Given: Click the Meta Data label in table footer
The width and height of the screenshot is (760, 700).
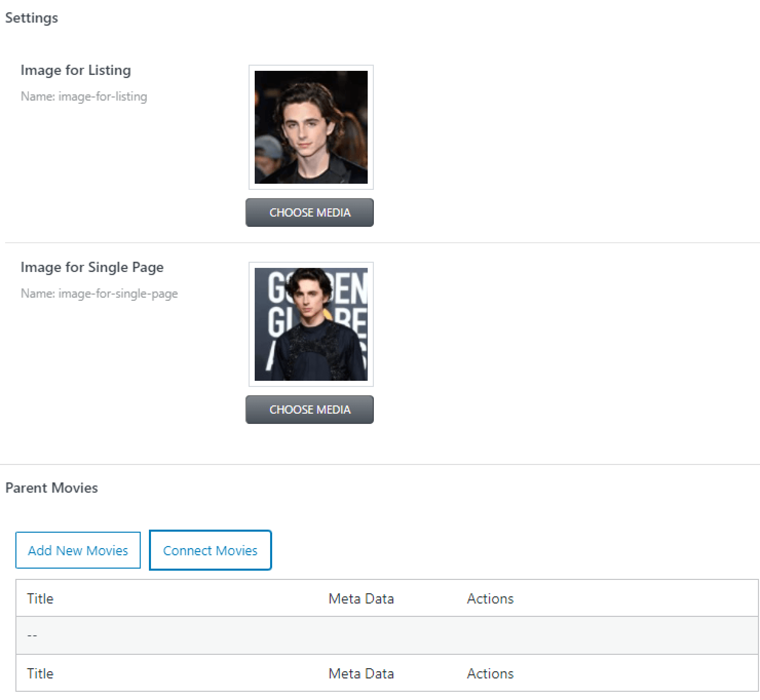Looking at the screenshot, I should click(361, 673).
